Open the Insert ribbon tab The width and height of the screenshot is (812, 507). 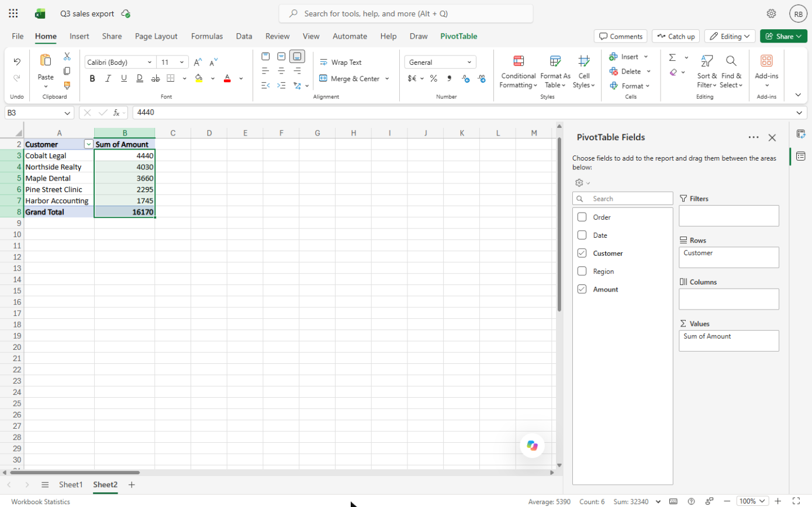point(80,36)
